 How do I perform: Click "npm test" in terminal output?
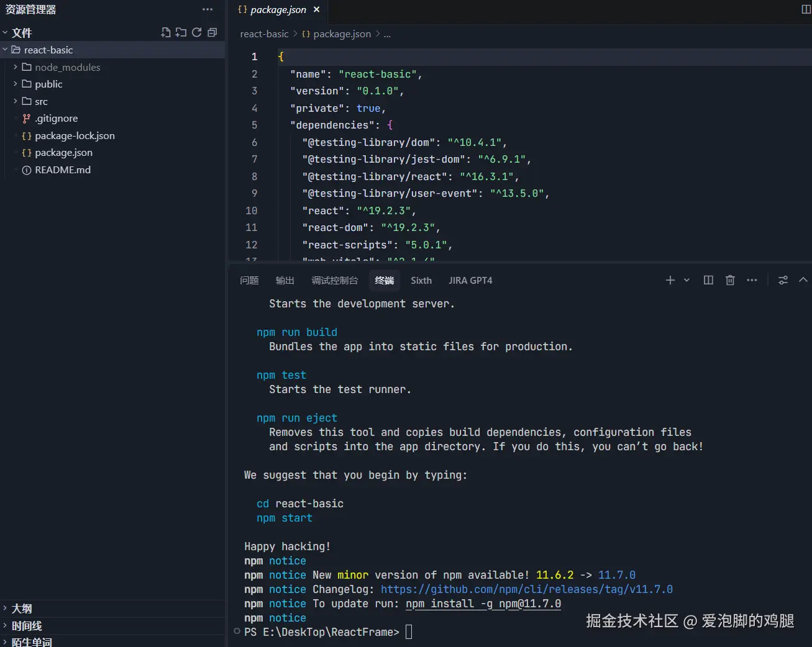[x=281, y=375]
